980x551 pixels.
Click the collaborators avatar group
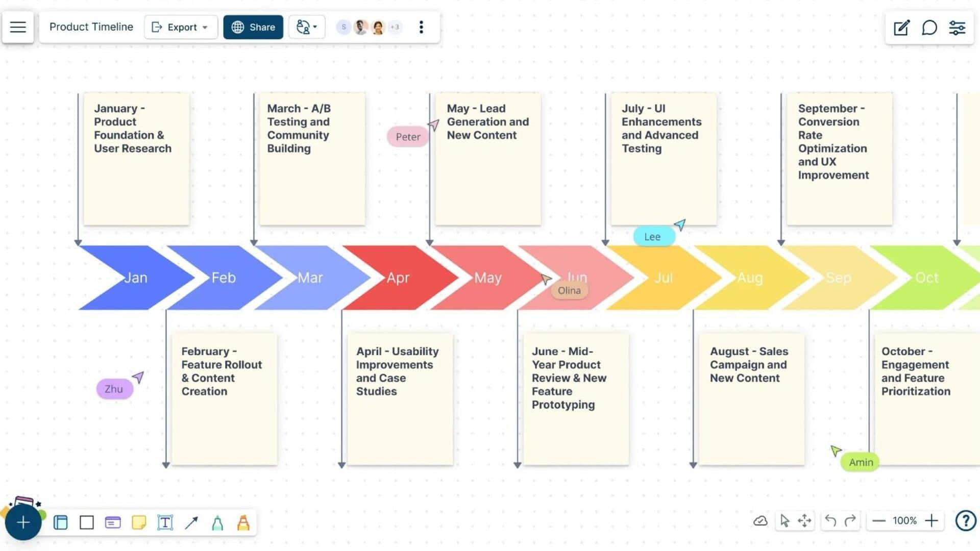369,27
